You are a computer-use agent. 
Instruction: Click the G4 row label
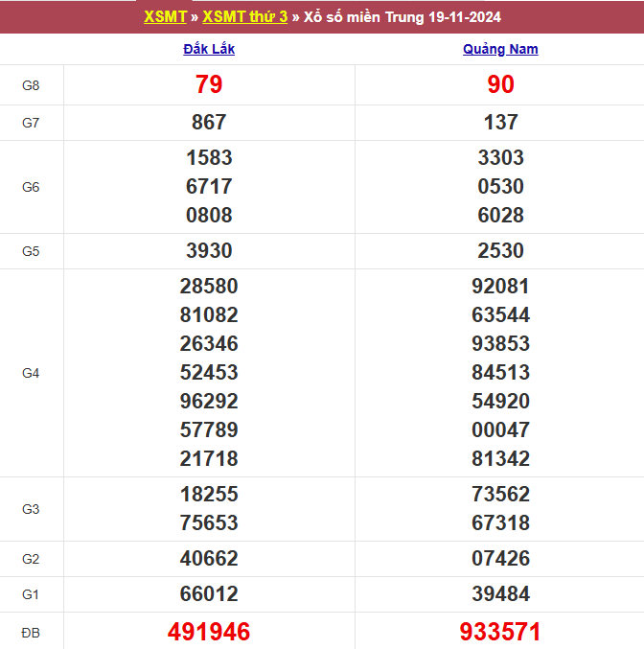[31, 373]
